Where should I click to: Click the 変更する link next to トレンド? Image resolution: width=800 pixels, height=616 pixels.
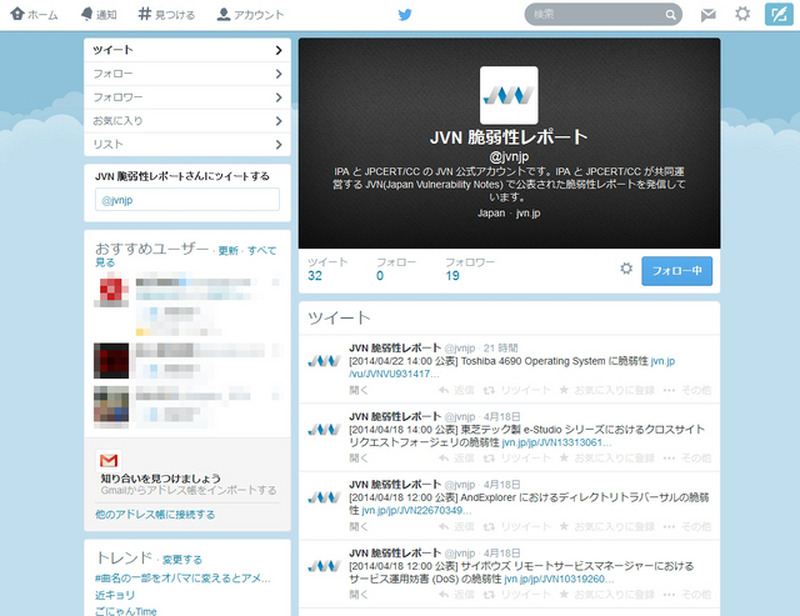click(182, 560)
